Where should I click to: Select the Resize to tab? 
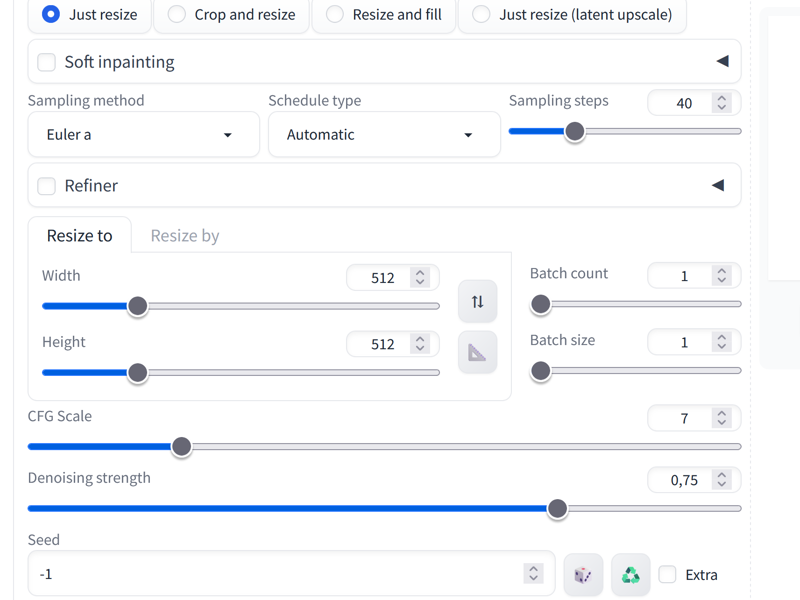[x=80, y=236]
